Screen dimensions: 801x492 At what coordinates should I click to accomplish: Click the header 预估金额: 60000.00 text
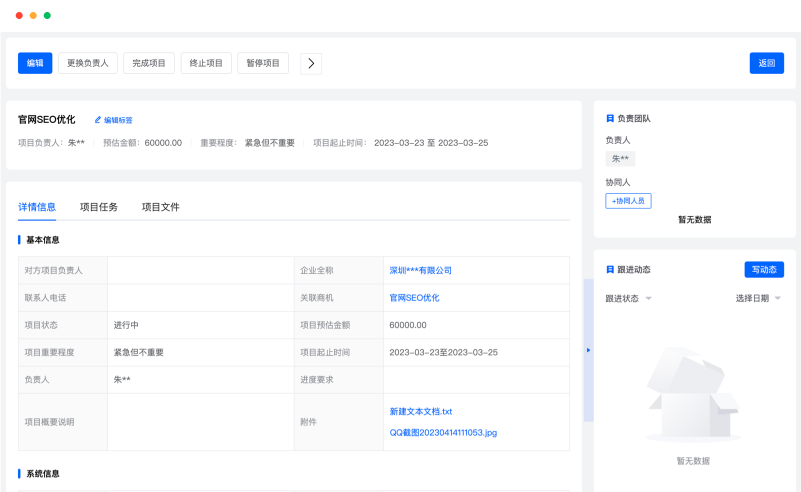pyautogui.click(x=143, y=143)
